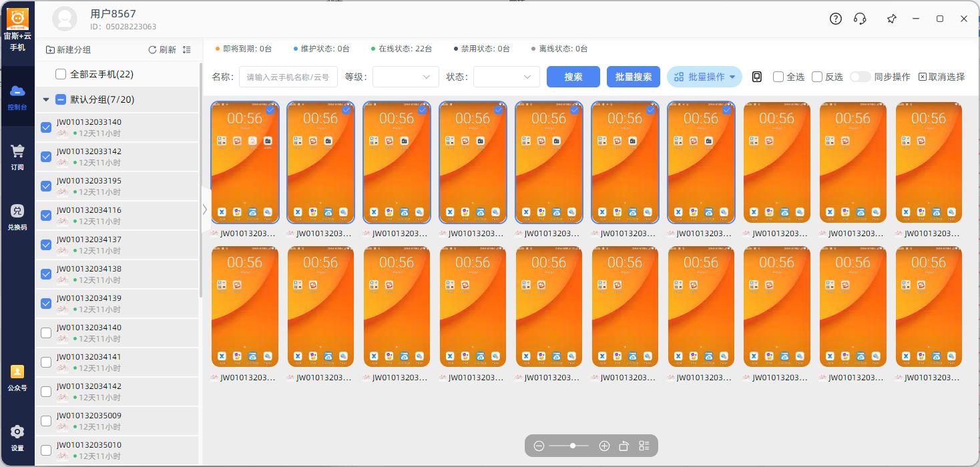Zoom in thumbnails with the plus icon
980x467 pixels.
[x=604, y=446]
